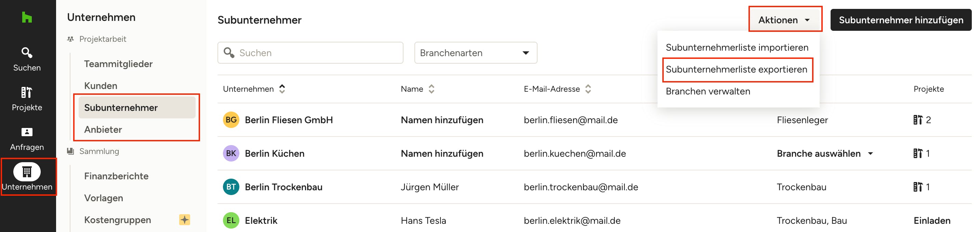This screenshot has width=980, height=232.
Task: Open the Berlin Trockenbau company name
Action: coord(284,187)
